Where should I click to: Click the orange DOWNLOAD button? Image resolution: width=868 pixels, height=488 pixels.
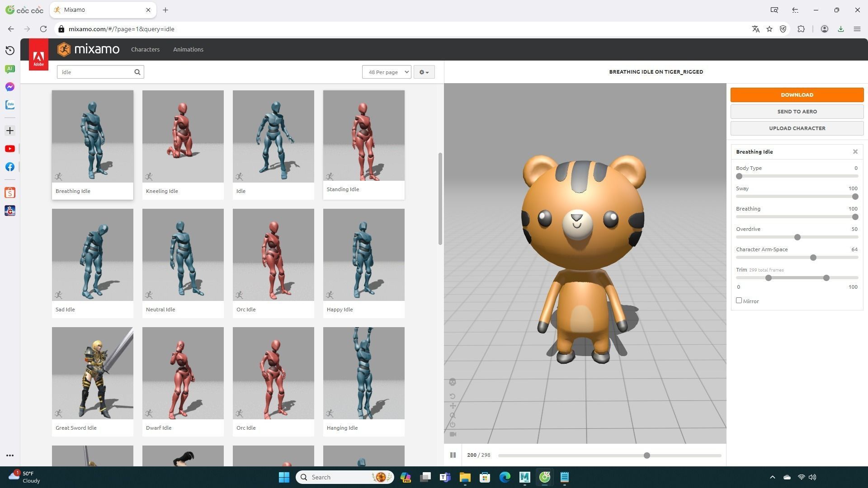pyautogui.click(x=797, y=95)
